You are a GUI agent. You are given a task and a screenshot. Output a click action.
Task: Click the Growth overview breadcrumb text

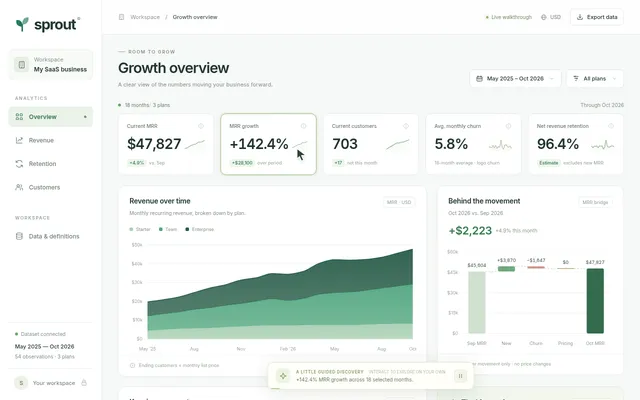tap(195, 17)
